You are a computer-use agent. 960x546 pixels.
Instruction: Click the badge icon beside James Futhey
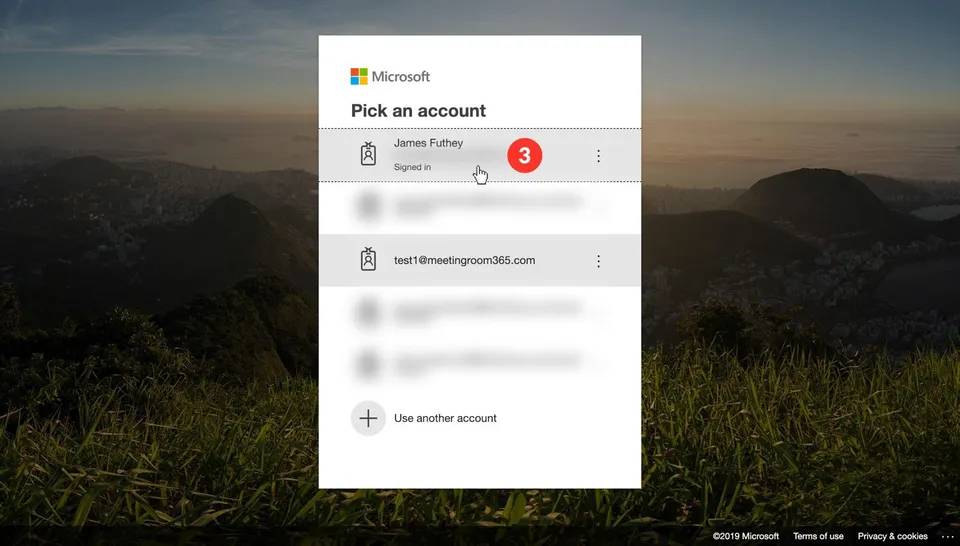tap(368, 154)
